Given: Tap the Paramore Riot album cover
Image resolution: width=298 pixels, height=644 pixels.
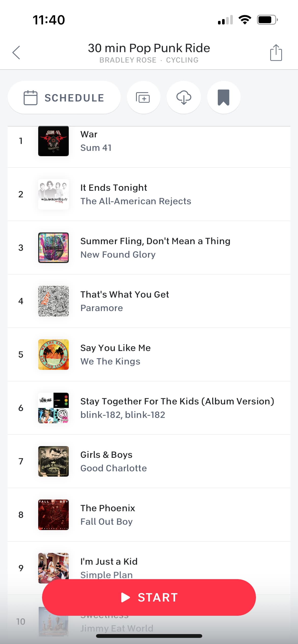Looking at the screenshot, I should pos(53,301).
